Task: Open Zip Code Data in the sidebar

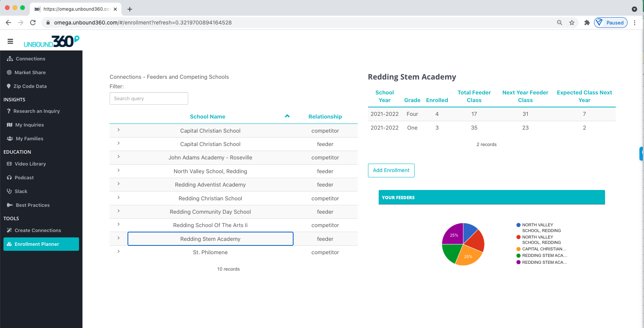Action: pos(30,86)
